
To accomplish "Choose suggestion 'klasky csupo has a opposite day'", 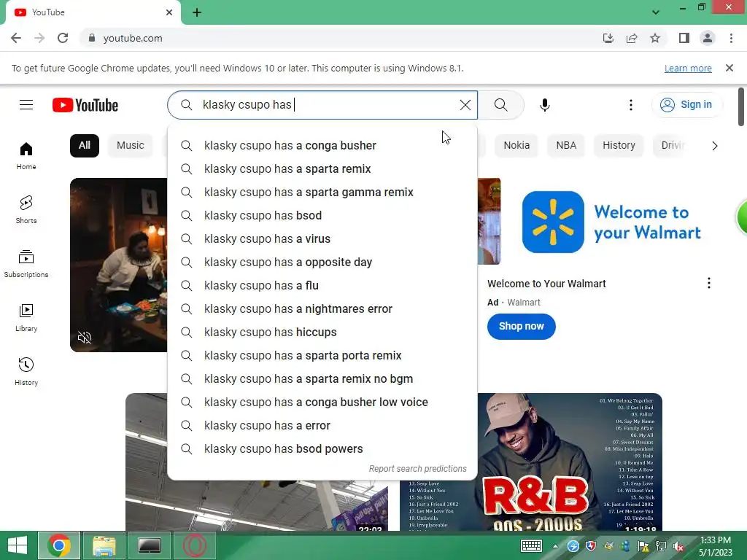I will (322, 262).
